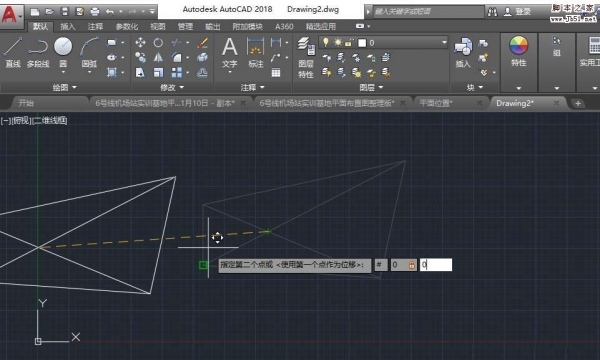Pick the Mirror tool
The image size is (600, 360).
[x=158, y=57]
